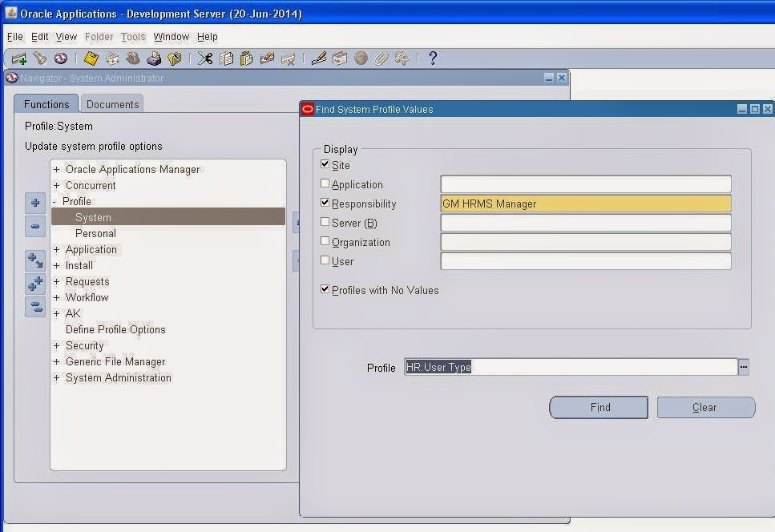Enable the Application checkbox
This screenshot has width=775, height=532.
click(325, 184)
